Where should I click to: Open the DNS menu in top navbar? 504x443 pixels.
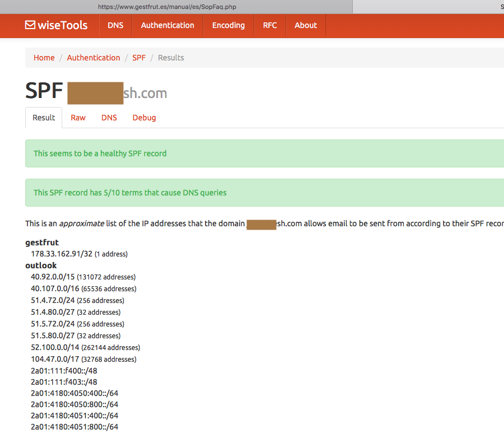[x=115, y=25]
